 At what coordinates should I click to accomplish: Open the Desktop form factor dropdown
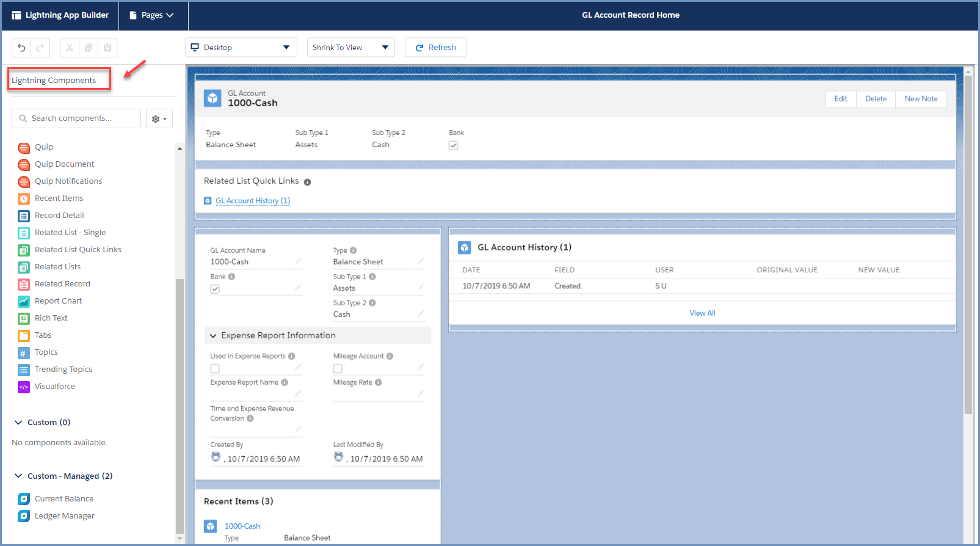point(241,48)
